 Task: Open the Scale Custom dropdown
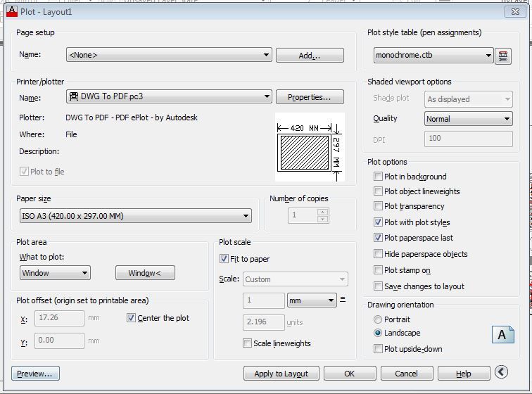click(x=295, y=279)
